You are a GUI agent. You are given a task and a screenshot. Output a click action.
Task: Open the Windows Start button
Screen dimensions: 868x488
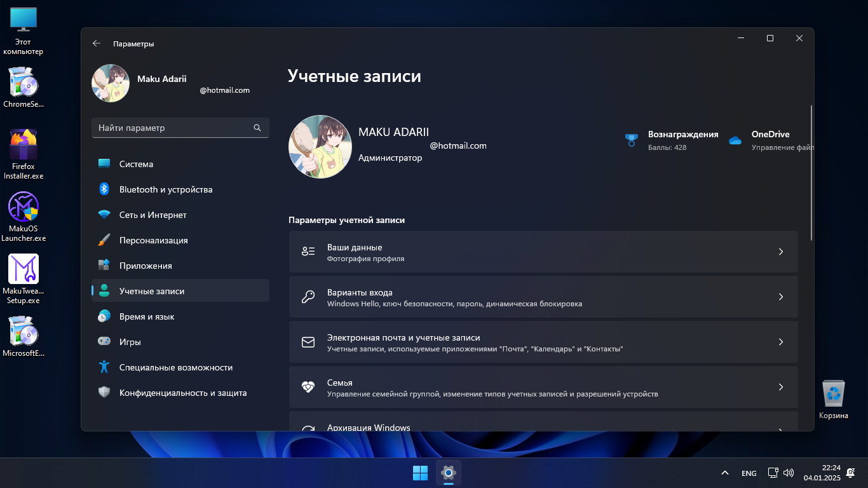[420, 473]
